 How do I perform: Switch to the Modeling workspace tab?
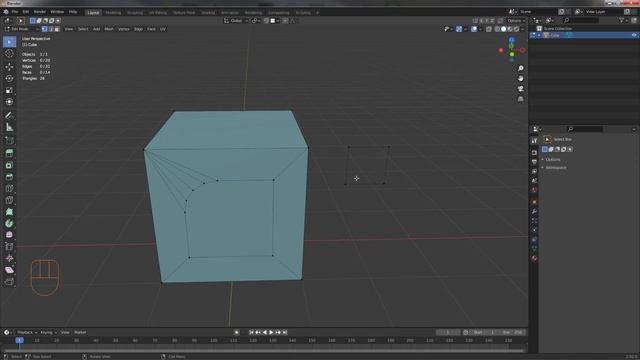[113, 13]
